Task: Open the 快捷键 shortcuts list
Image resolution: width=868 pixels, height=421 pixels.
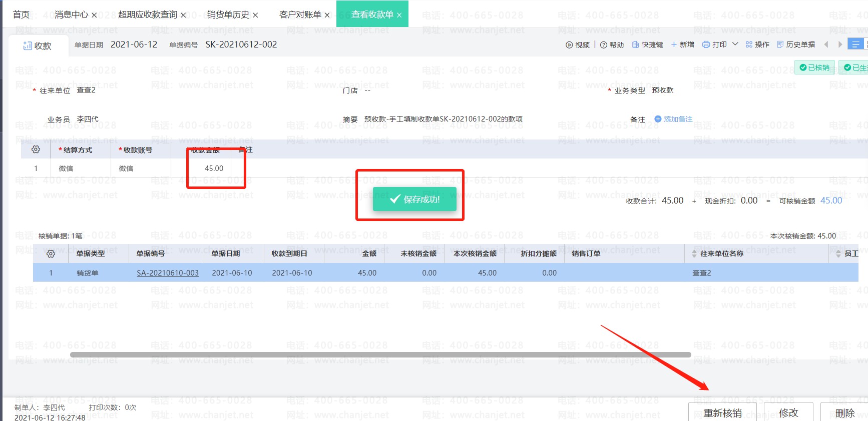Action: [x=647, y=44]
